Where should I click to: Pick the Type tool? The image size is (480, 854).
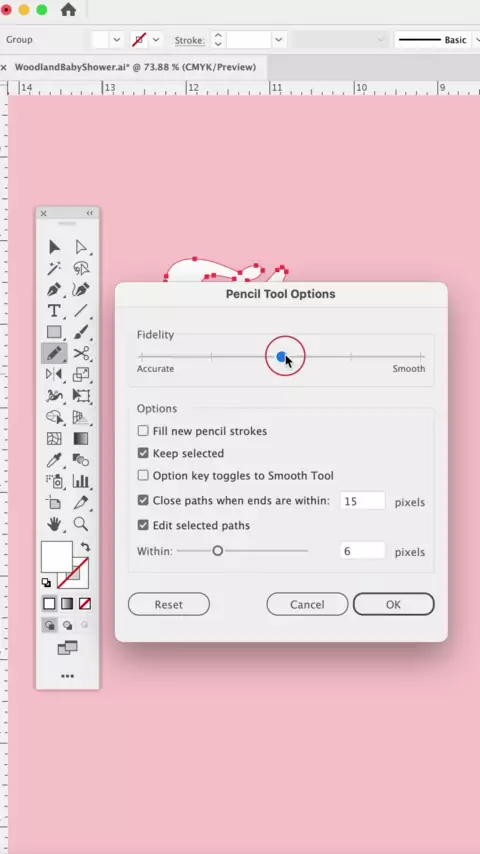[54, 311]
